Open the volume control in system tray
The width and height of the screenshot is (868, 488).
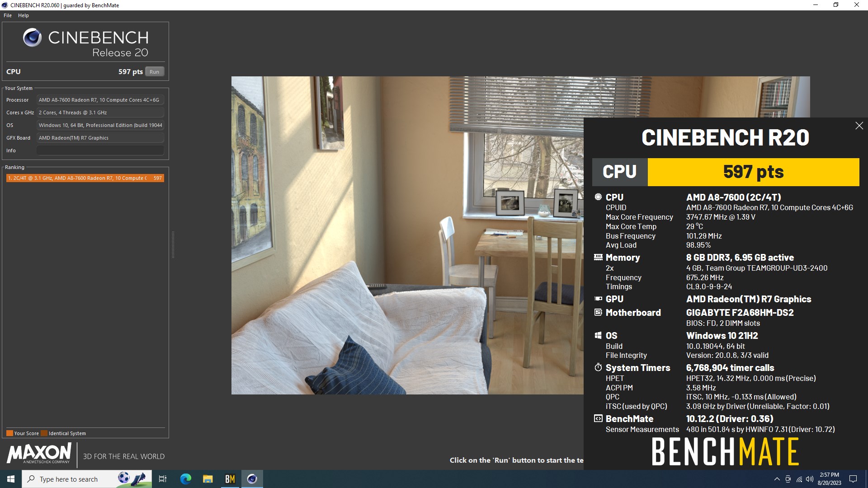(810, 479)
